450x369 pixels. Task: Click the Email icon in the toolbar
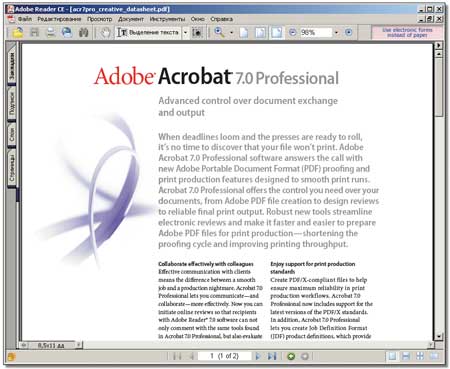click(67, 33)
